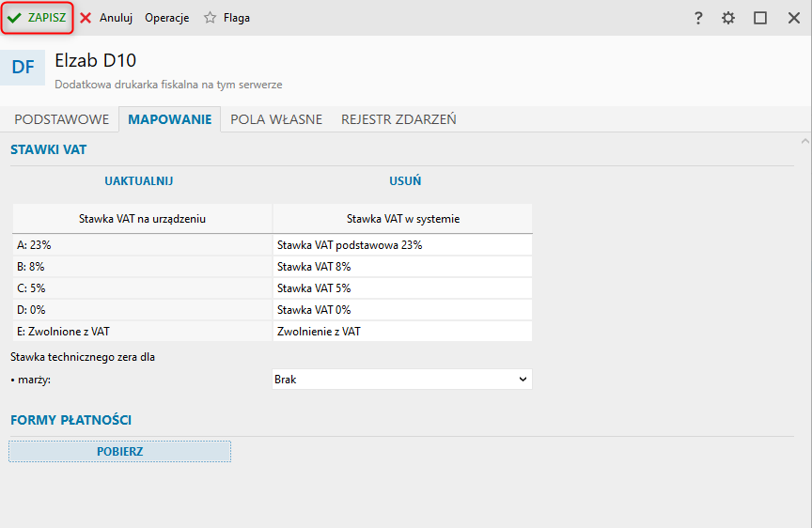
Task: Click the UAKTUALNIJ link for VAT rates
Action: [139, 181]
